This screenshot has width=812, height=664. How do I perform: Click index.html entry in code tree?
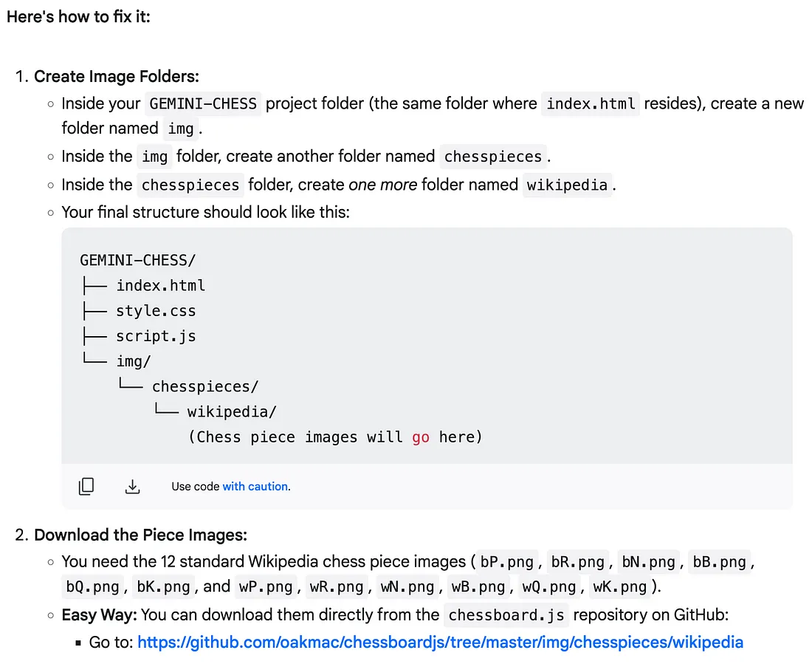point(160,286)
